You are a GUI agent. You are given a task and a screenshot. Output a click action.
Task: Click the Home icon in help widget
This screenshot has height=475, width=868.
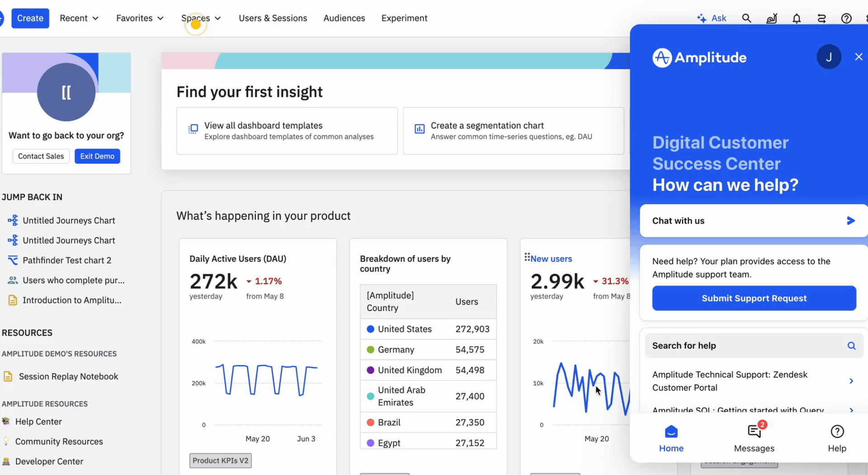tap(671, 432)
